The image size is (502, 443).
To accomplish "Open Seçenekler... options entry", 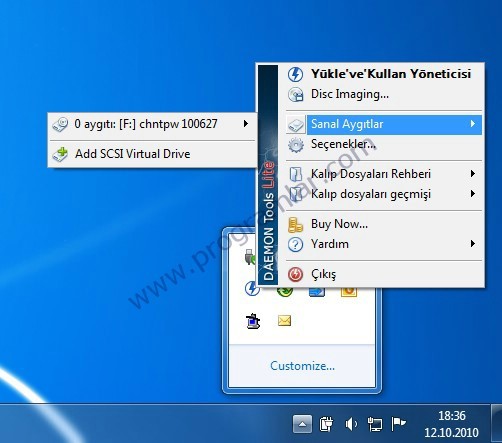I will (384, 144).
